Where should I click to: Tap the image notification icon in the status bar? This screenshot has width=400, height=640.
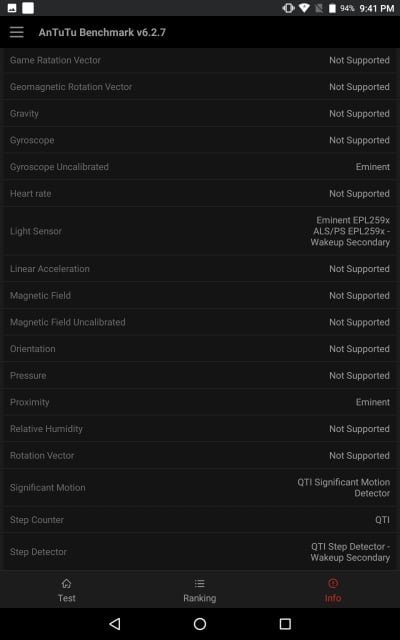pyautogui.click(x=12, y=8)
